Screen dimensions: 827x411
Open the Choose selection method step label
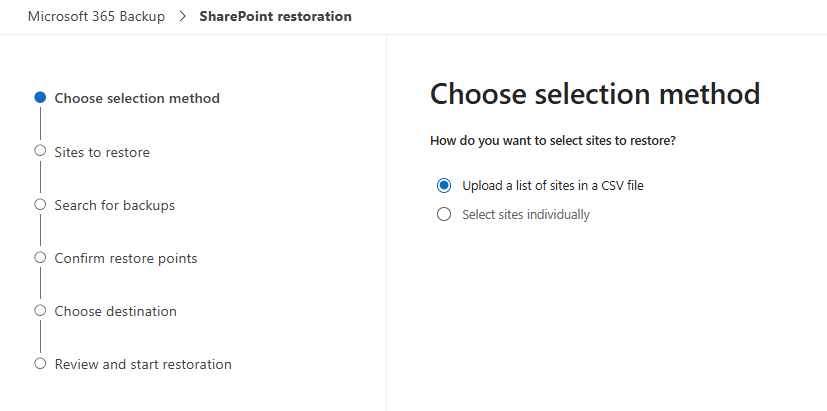(x=137, y=98)
